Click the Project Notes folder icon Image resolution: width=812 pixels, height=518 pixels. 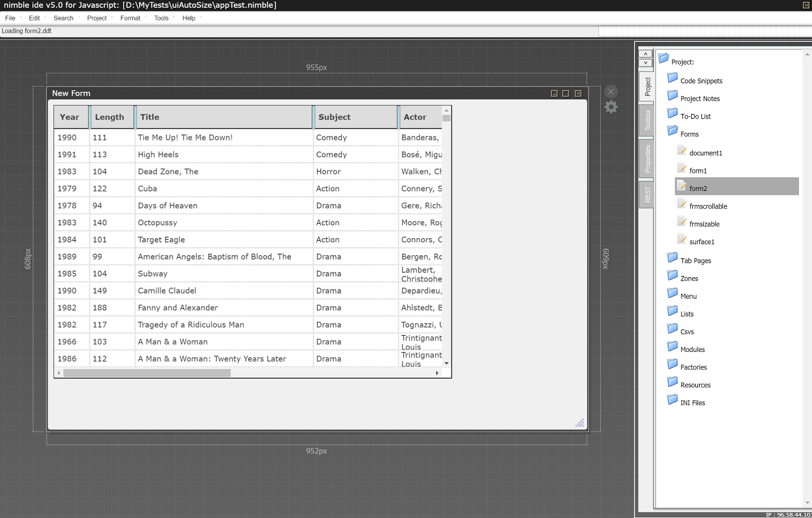[673, 95]
